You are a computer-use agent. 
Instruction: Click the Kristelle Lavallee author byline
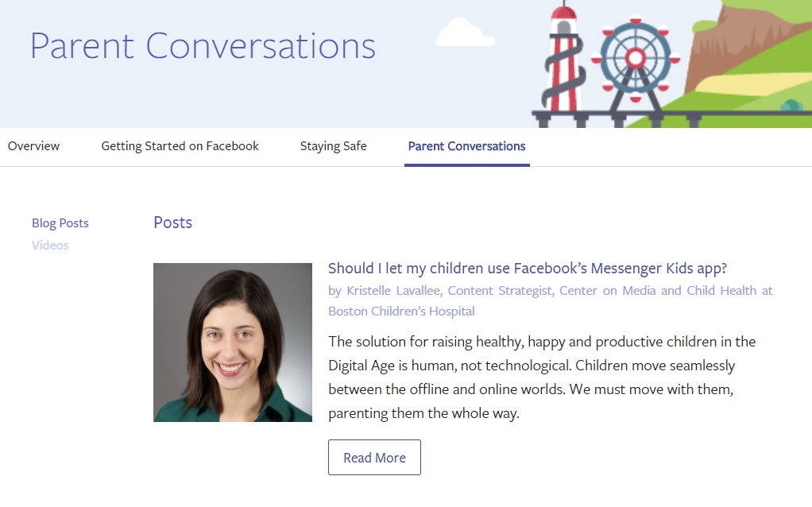(550, 301)
